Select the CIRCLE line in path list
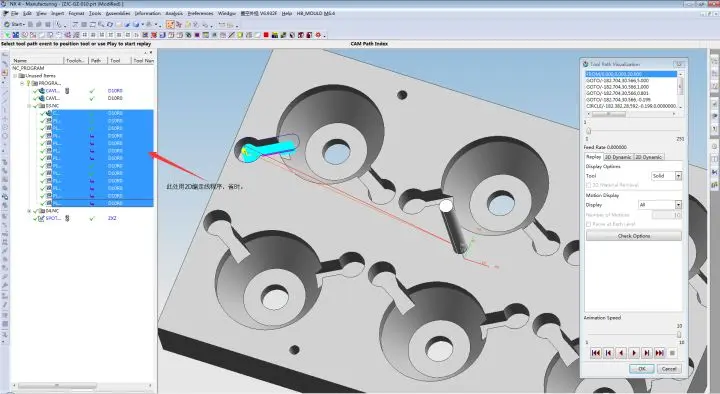This screenshot has width=720, height=394. coord(630,106)
